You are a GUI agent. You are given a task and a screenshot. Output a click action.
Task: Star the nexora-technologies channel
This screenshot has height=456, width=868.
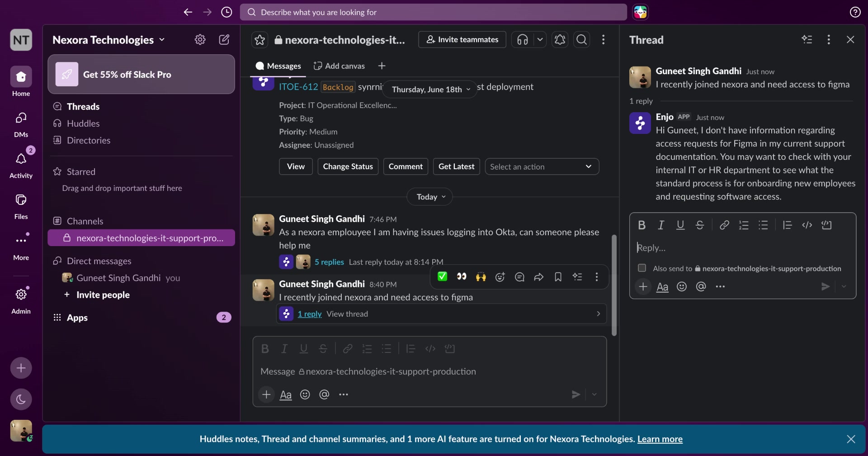pos(259,40)
